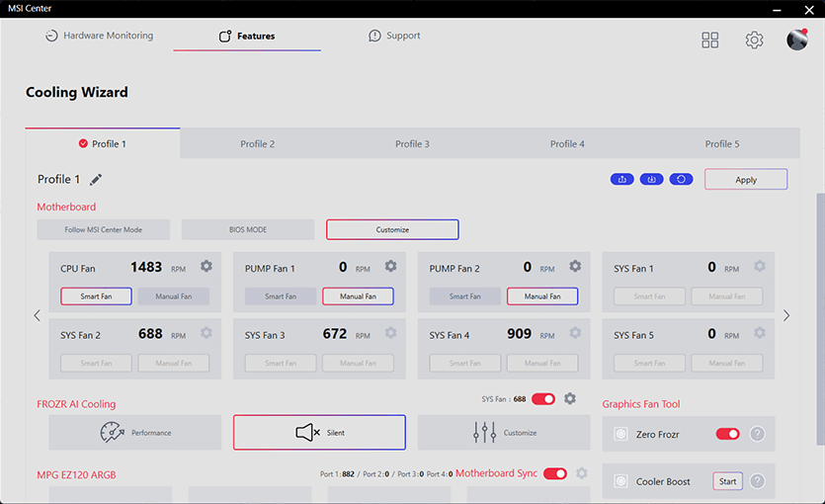Click the export profile icon
Screen dimensions: 825x504
pos(622,179)
